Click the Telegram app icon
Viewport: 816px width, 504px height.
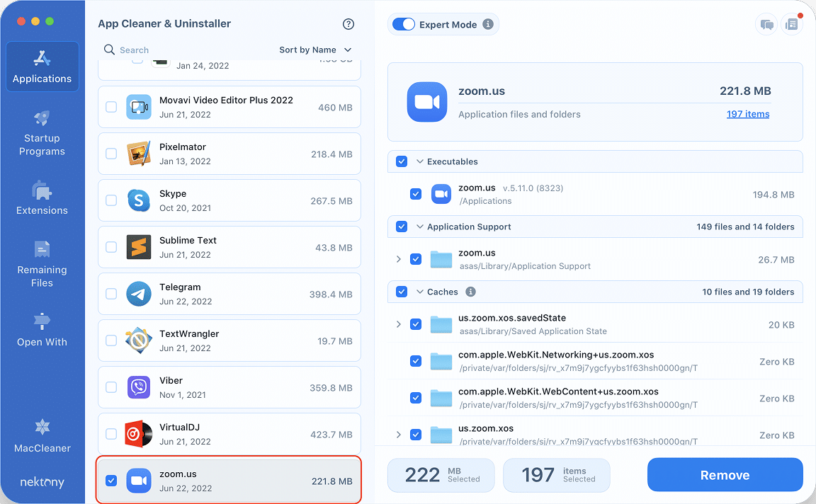[x=138, y=294]
